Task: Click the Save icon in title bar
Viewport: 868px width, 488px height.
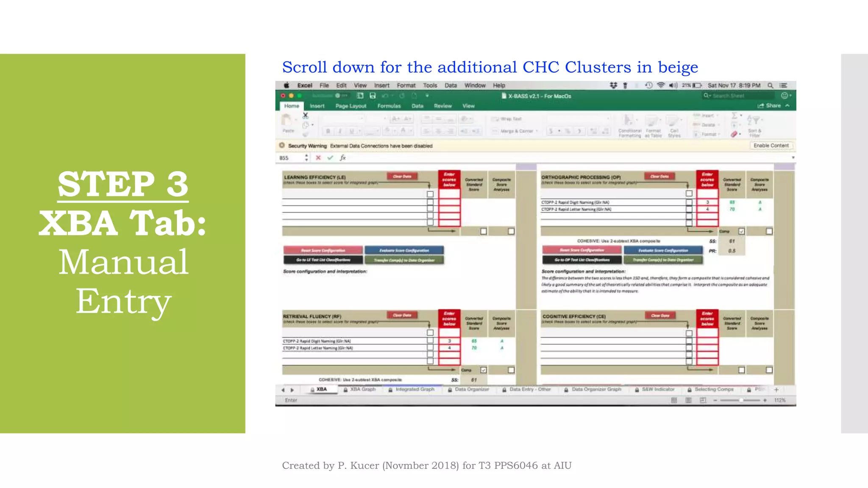Action: click(373, 96)
